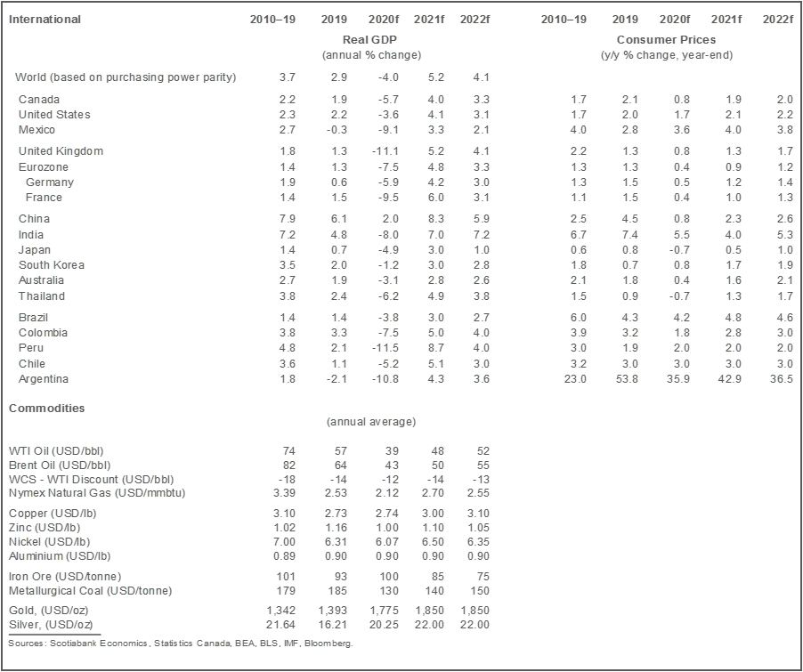Click the Argentina row label

click(x=44, y=379)
